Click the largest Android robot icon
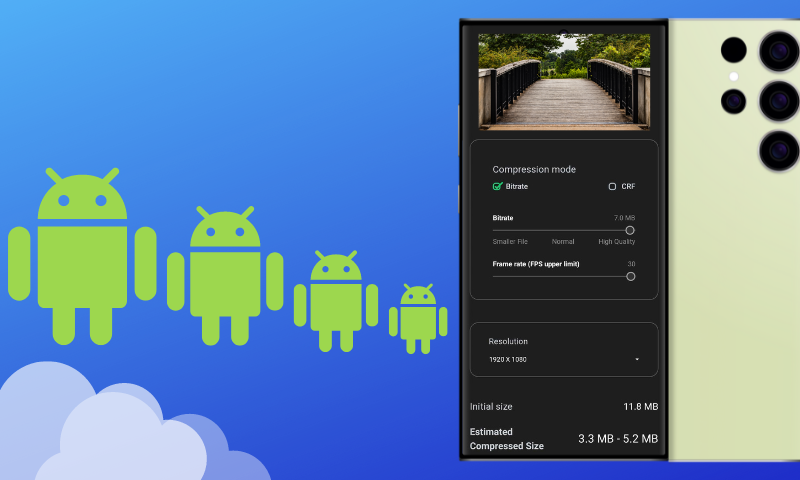 pyautogui.click(x=82, y=256)
